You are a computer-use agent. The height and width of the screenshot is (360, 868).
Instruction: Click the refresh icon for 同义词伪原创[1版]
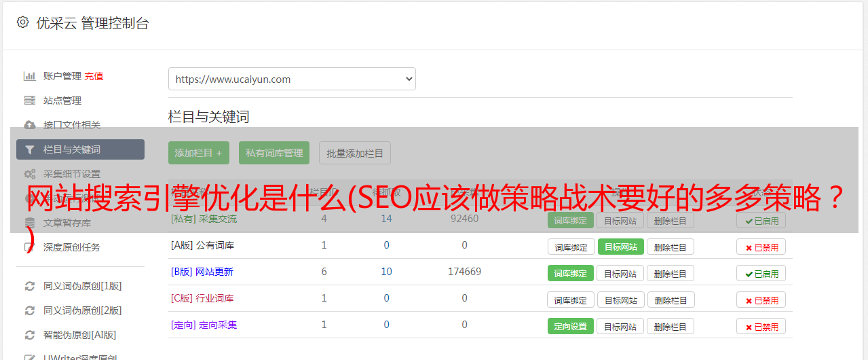[29, 286]
